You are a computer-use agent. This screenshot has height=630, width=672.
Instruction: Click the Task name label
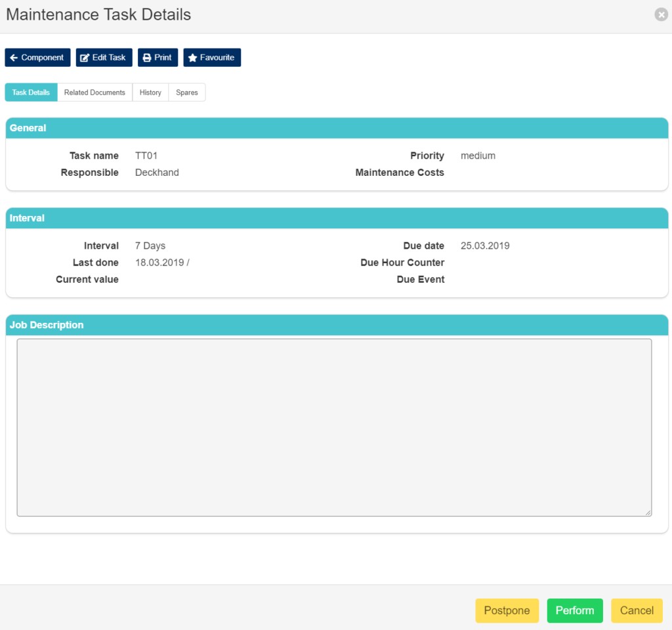[x=94, y=156]
